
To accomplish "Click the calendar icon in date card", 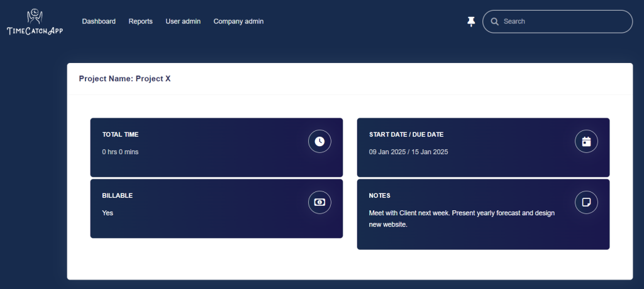I will [586, 141].
